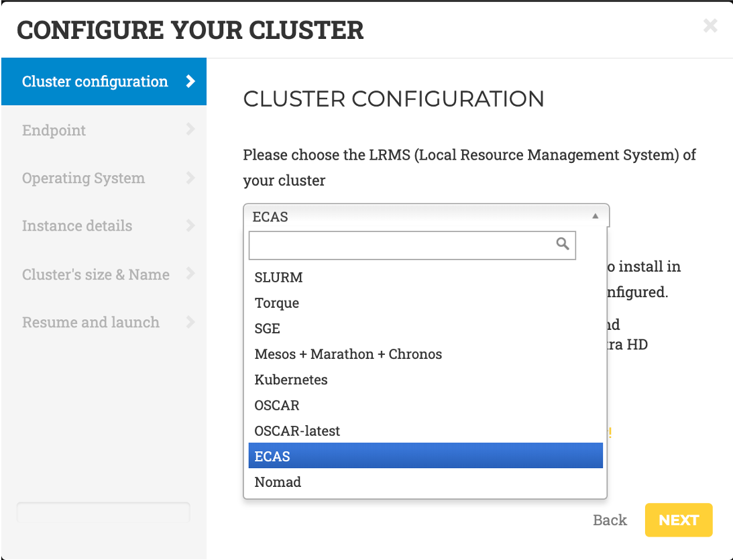Collapse the LRMS dropdown arrow
The height and width of the screenshot is (560, 733).
pyautogui.click(x=595, y=216)
